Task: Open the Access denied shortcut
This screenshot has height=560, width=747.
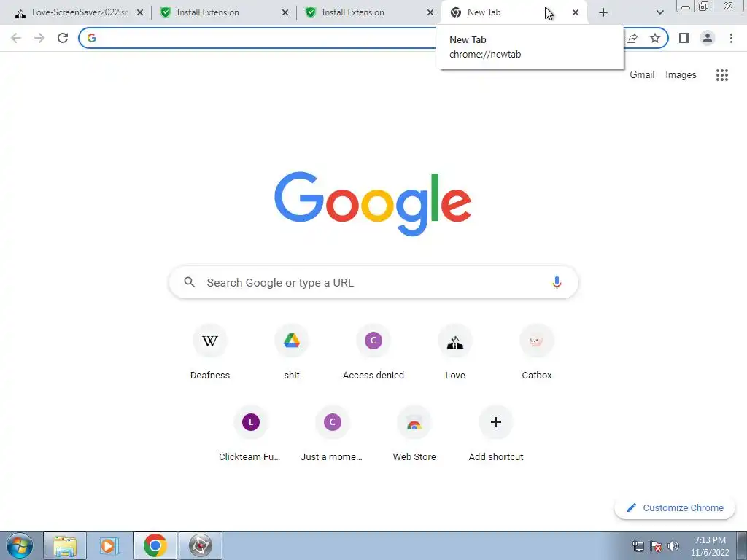Action: pyautogui.click(x=373, y=352)
